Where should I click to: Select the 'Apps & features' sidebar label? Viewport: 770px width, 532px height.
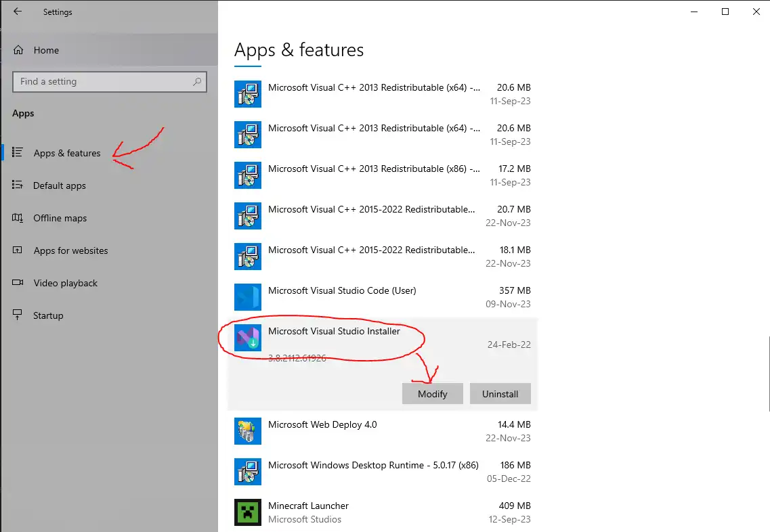click(x=67, y=153)
